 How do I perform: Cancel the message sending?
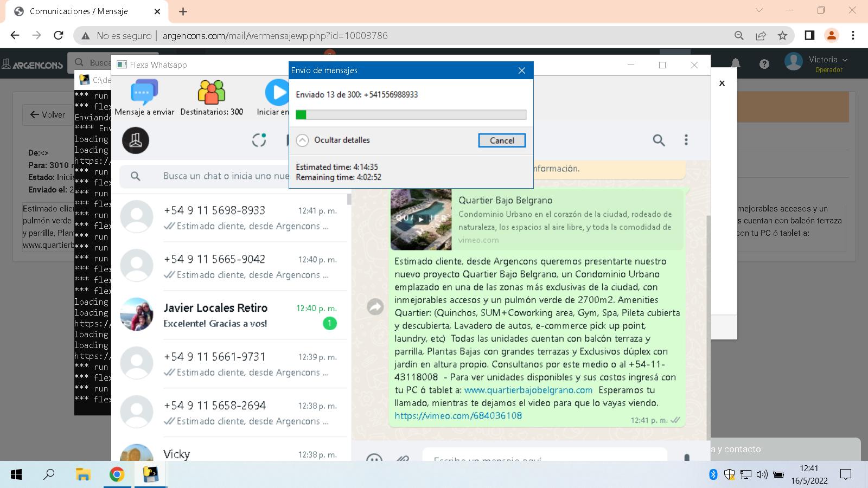(x=502, y=140)
